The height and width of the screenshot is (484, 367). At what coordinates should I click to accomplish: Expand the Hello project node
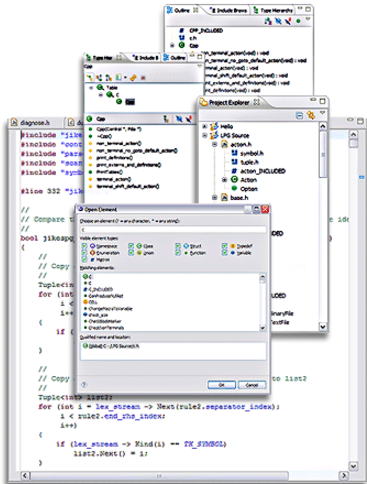205,126
